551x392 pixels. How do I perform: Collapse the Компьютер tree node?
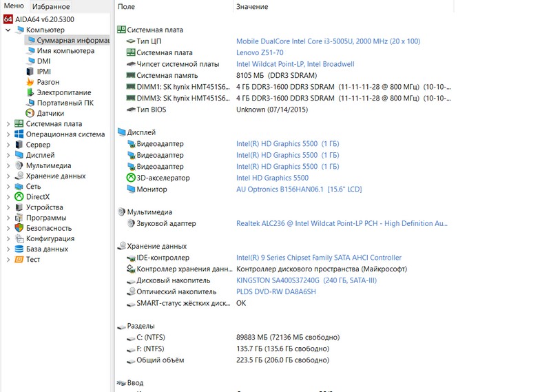tap(8, 30)
